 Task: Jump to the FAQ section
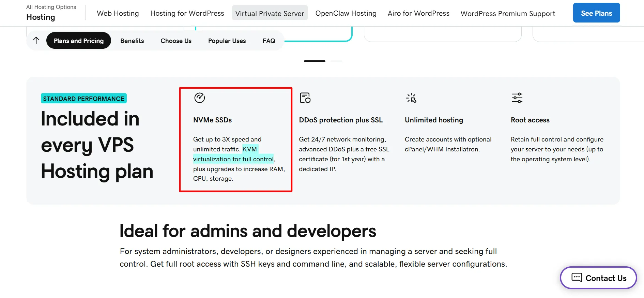coord(269,41)
